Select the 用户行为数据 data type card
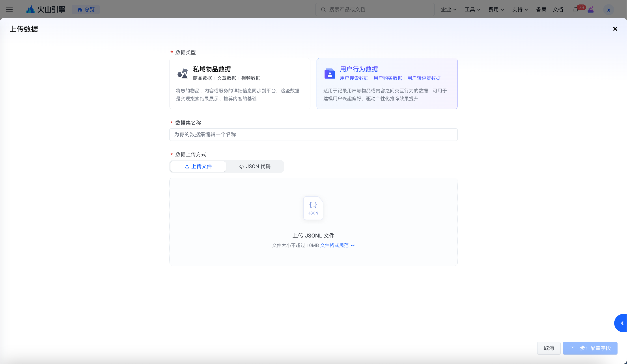This screenshot has width=627, height=364. (387, 84)
